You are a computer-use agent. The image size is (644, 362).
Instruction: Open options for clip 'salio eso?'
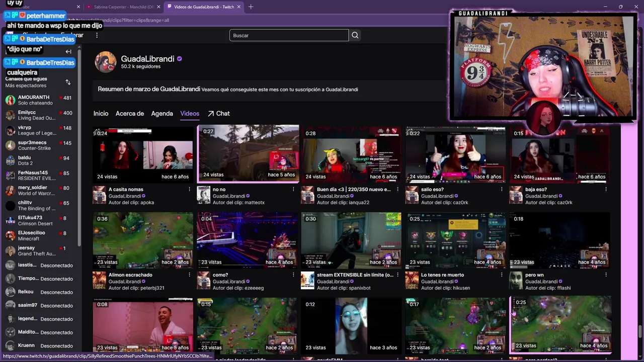502,190
